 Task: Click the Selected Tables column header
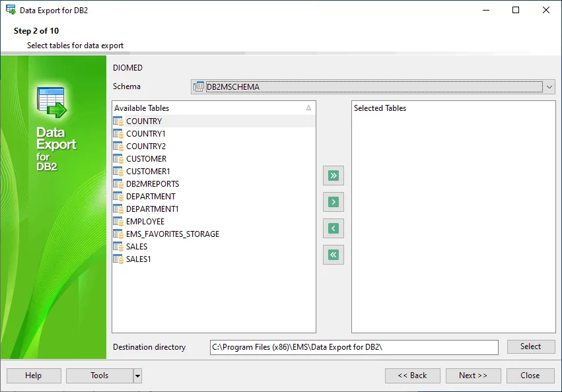pos(454,108)
